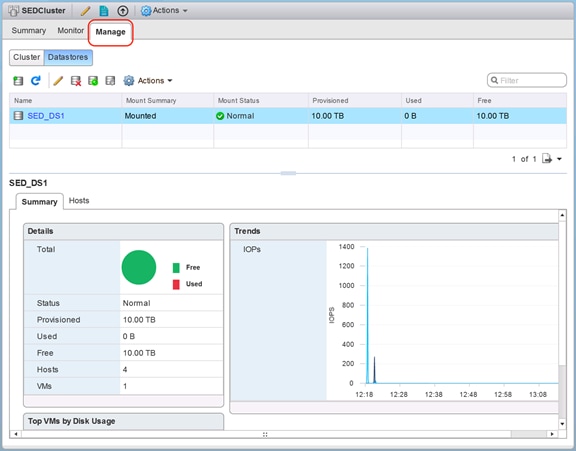Click the red Used legend swatch
Viewport: 576px width, 451px height.
tap(176, 284)
